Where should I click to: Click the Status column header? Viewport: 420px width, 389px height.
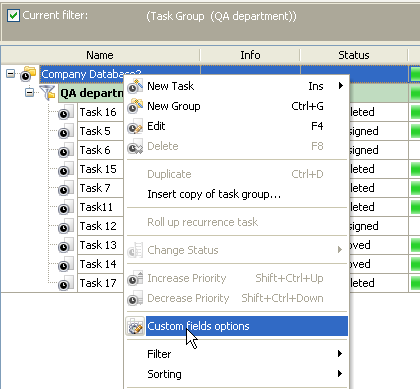pyautogui.click(x=354, y=55)
